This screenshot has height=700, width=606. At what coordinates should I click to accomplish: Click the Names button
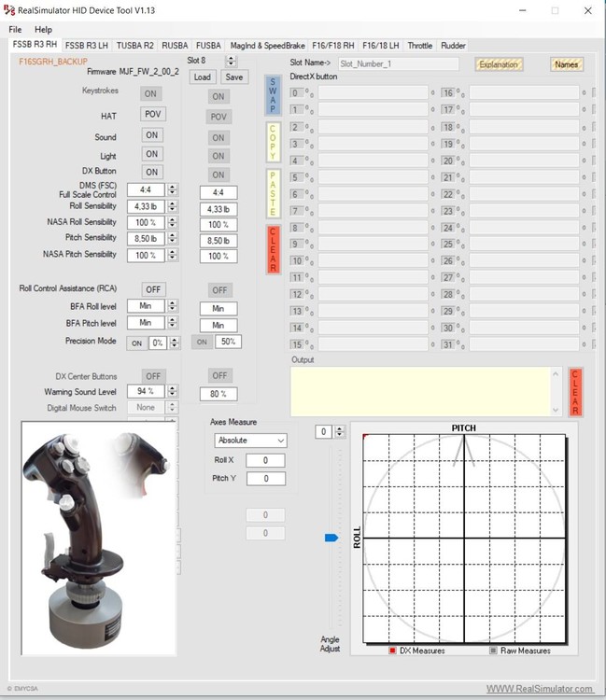click(x=566, y=64)
